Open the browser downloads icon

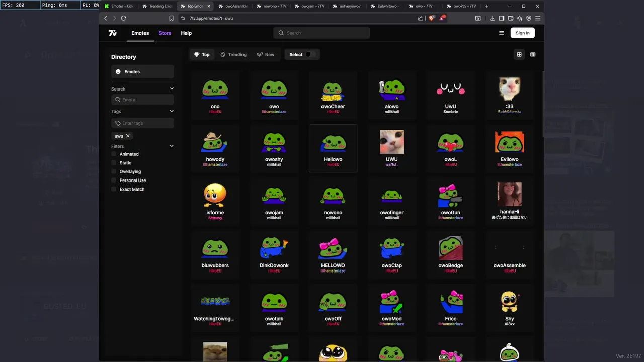(x=492, y=18)
